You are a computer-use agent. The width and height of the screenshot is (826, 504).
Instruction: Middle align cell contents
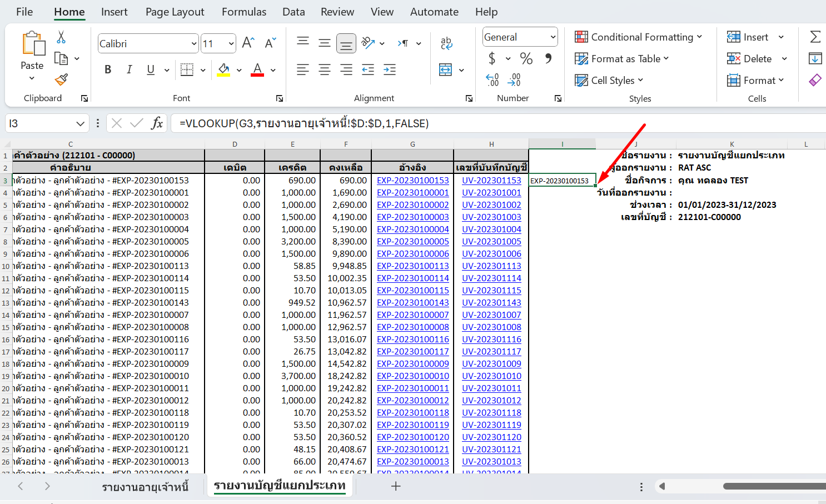point(325,43)
